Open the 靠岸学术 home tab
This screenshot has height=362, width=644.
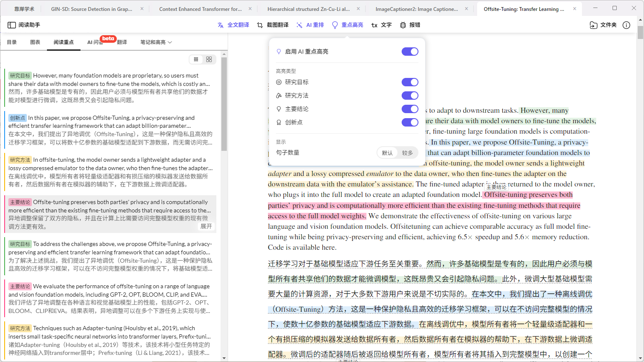[24, 9]
